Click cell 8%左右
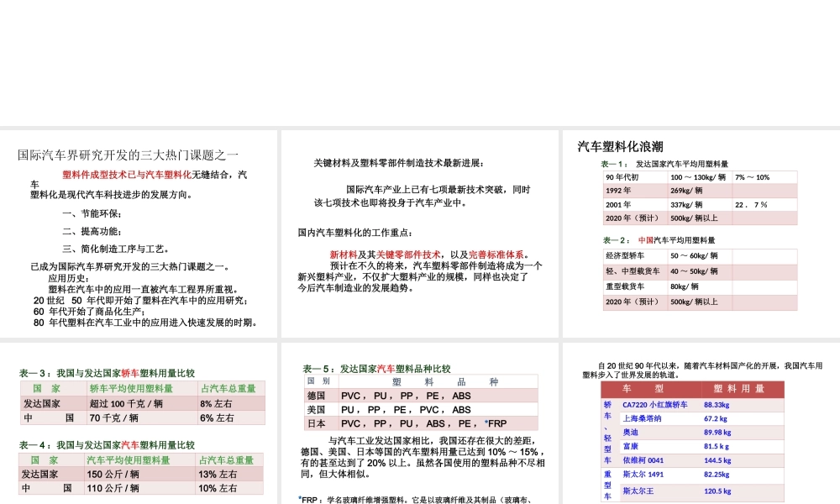840x504 pixels. 231,404
